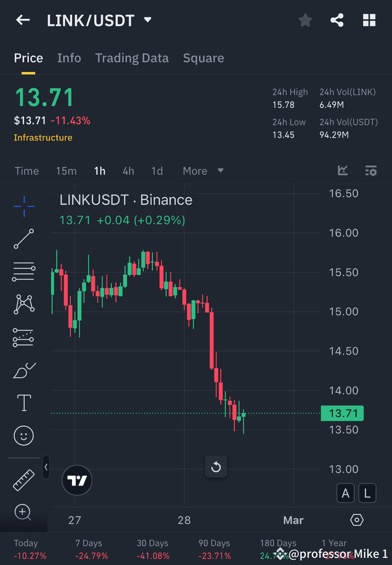This screenshot has height=565, width=392.
Task: Toggle auto-scale with the A button
Action: pyautogui.click(x=345, y=493)
